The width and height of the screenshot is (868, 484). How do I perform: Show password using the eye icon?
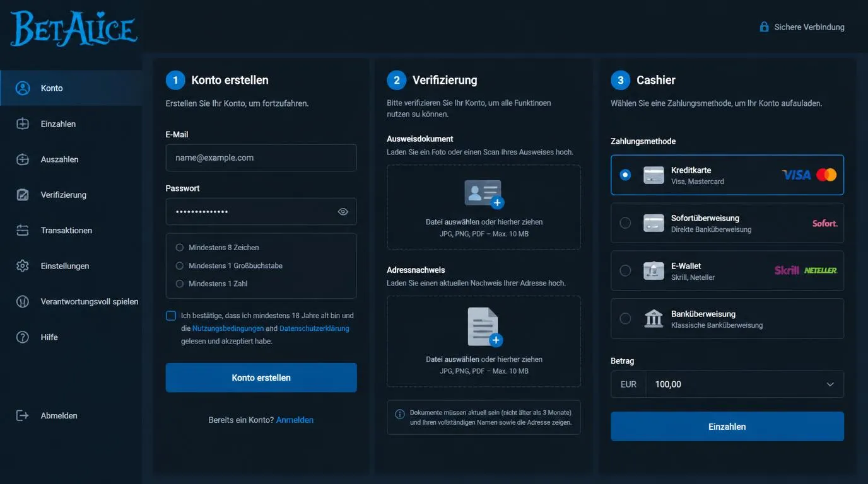click(343, 212)
